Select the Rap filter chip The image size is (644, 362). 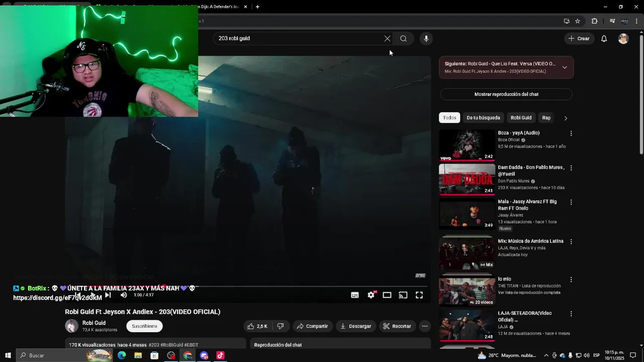[x=546, y=118]
